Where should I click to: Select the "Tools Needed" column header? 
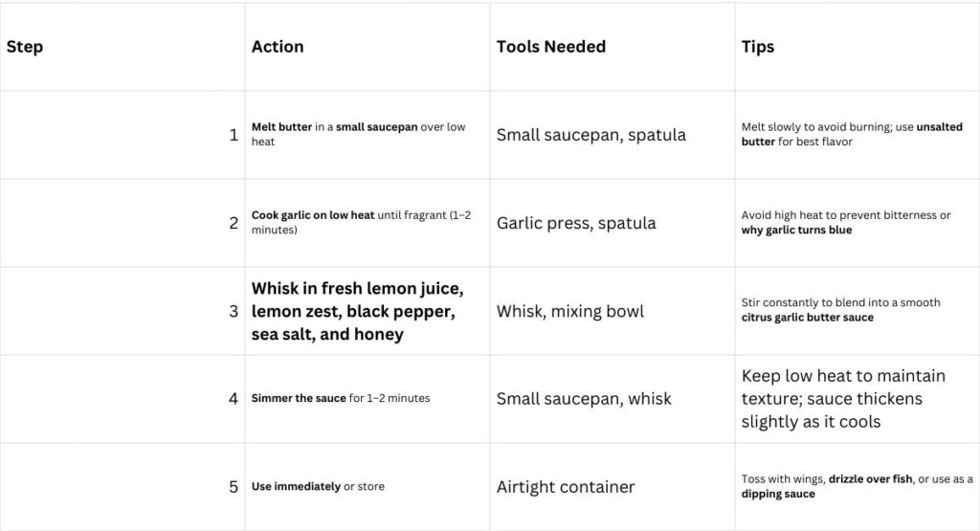tap(550, 47)
